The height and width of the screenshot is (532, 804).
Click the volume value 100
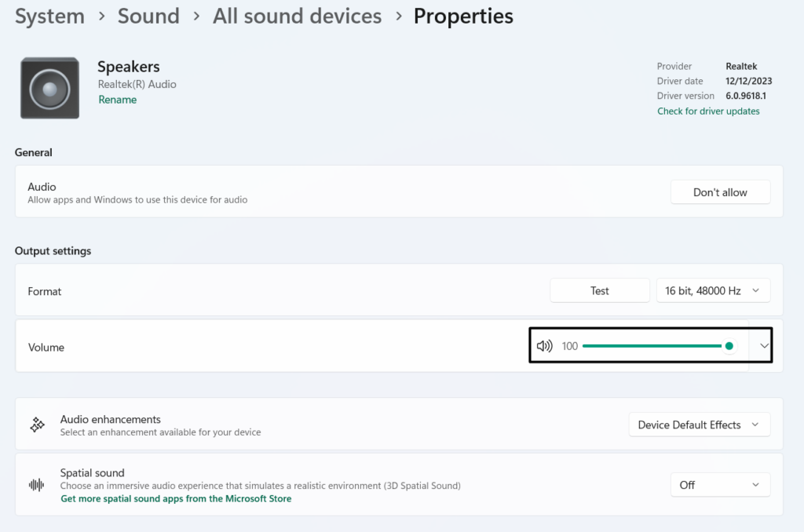point(570,346)
